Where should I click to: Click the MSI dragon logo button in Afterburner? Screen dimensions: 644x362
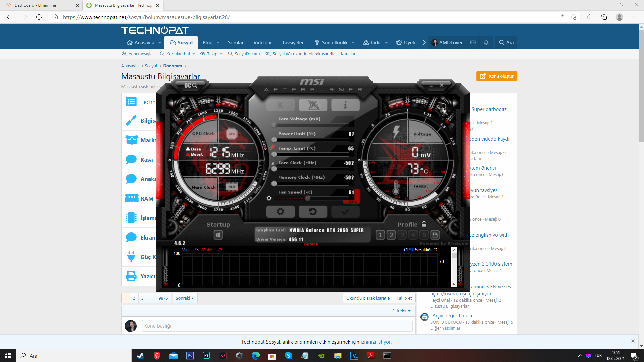click(x=313, y=105)
